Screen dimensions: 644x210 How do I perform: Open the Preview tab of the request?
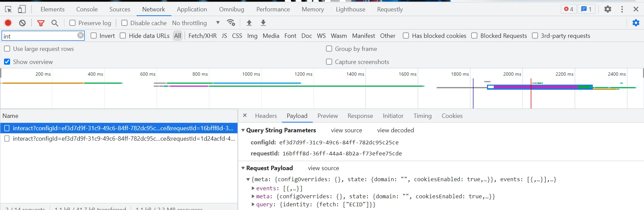point(328,116)
